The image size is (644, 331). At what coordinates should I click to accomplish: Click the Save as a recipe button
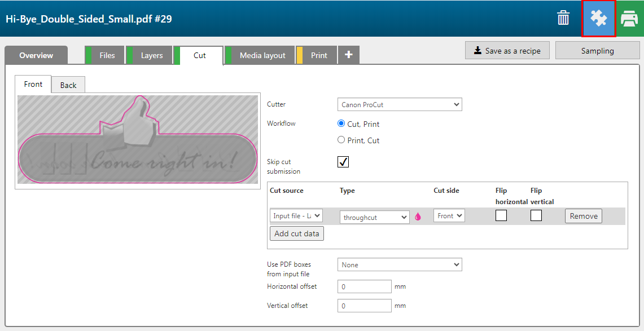(x=507, y=51)
